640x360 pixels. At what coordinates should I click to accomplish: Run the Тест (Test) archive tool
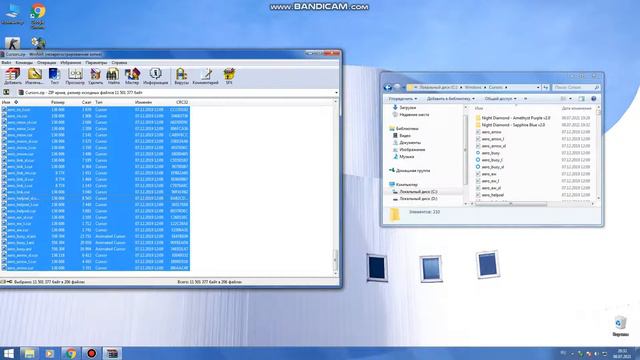[x=54, y=76]
